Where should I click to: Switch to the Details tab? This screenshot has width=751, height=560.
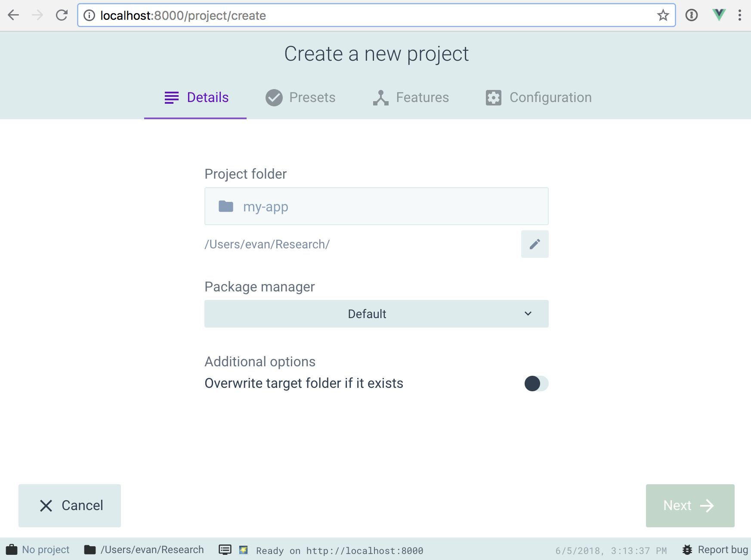[x=195, y=98]
